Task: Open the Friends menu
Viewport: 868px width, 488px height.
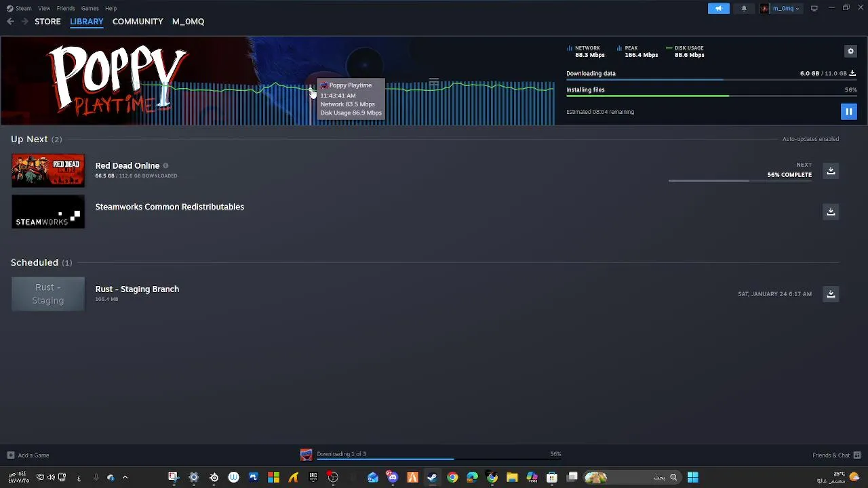Action: tap(66, 8)
